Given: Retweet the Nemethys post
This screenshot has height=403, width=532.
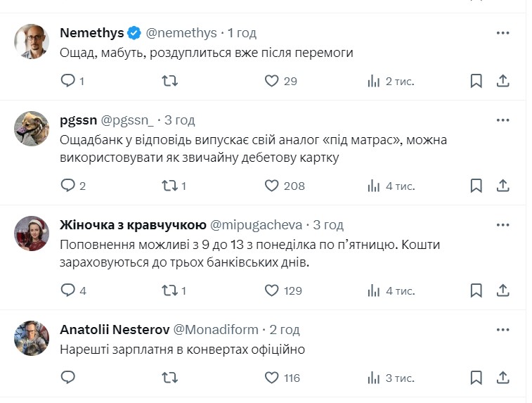Looking at the screenshot, I should [x=170, y=81].
